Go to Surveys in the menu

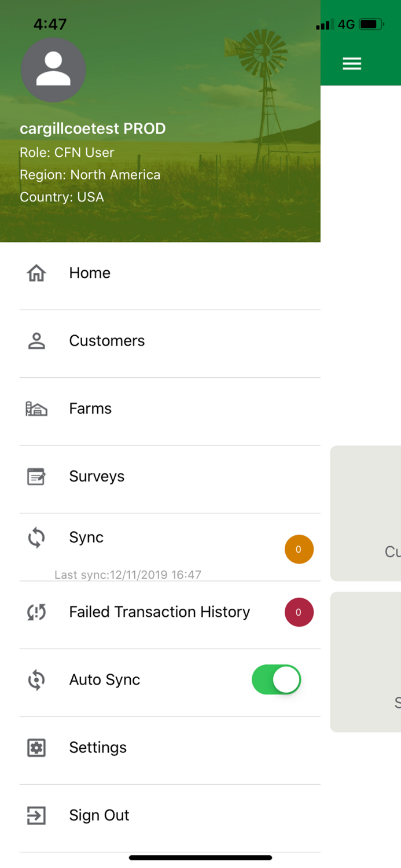[97, 476]
